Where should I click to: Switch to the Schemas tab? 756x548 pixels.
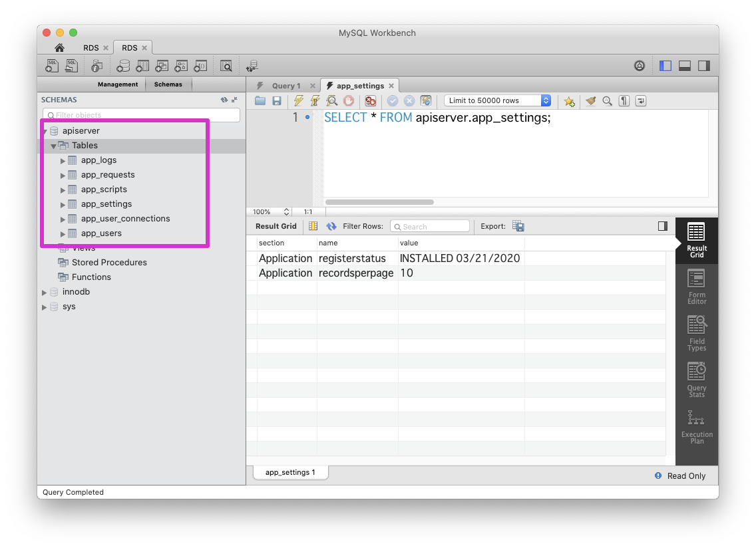pos(168,84)
